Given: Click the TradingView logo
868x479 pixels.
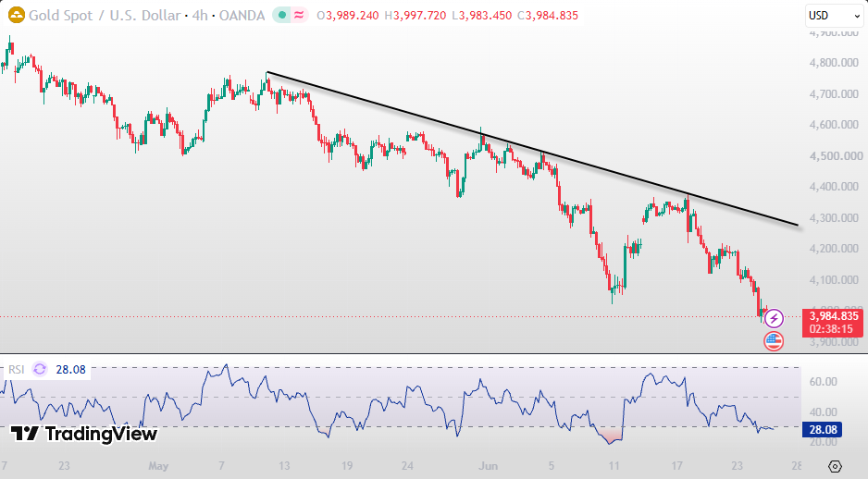Looking at the screenshot, I should (84, 434).
